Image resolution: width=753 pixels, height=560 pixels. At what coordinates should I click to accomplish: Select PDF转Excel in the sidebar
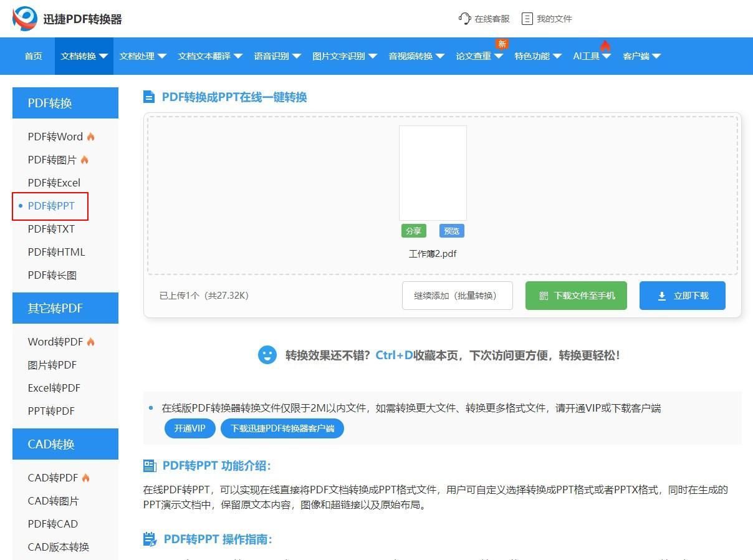click(54, 183)
